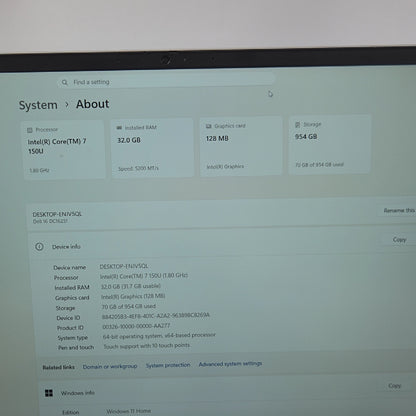Click the System type row label
This screenshot has width=416, height=416.
[x=72, y=338]
